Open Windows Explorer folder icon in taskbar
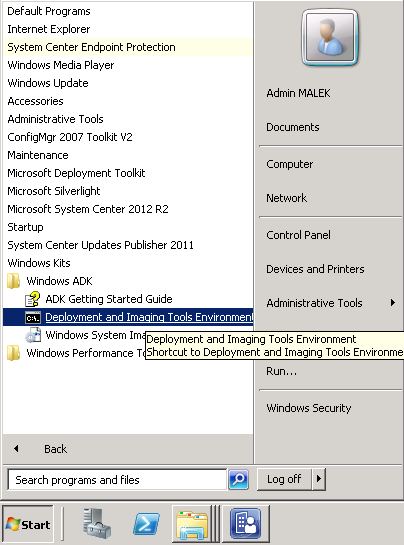This screenshot has height=545, width=404. coord(192,524)
